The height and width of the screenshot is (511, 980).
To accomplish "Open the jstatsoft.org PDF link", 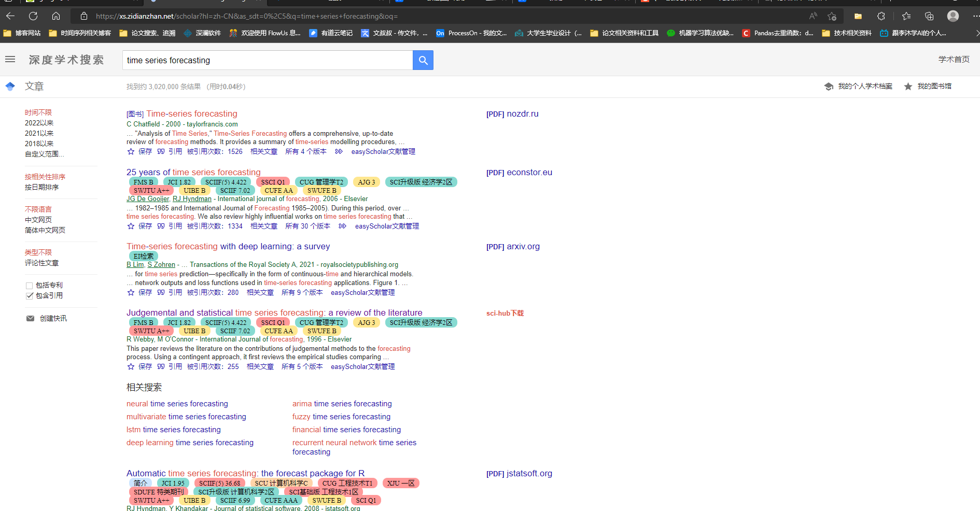I will 519,474.
